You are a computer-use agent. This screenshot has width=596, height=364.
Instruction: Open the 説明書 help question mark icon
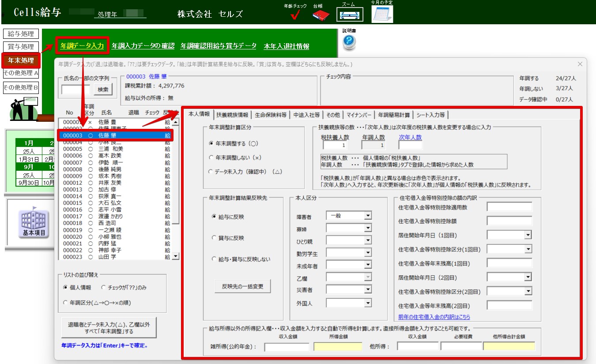(349, 42)
